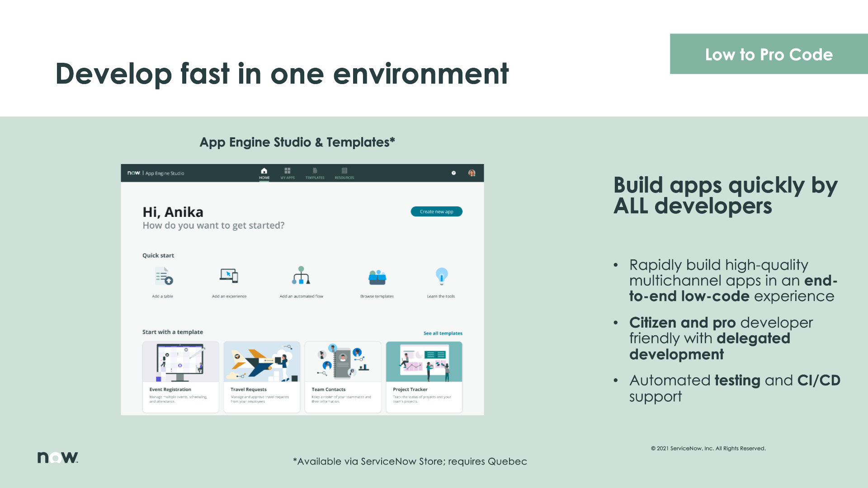868x488 pixels.
Task: Select the Project Tracker template
Action: tap(424, 376)
